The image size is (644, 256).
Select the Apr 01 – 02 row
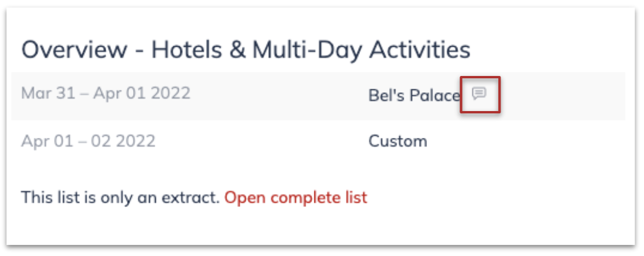pyautogui.click(x=318, y=141)
